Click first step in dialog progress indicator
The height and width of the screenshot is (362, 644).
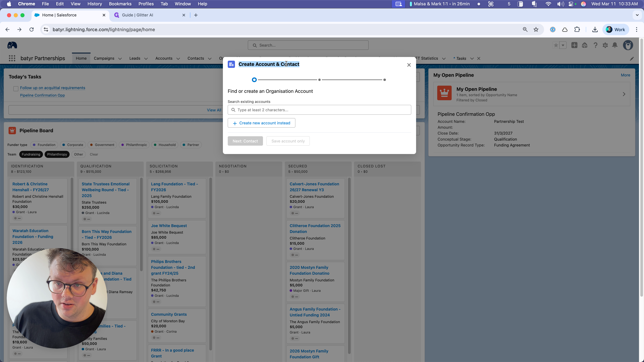(254, 80)
